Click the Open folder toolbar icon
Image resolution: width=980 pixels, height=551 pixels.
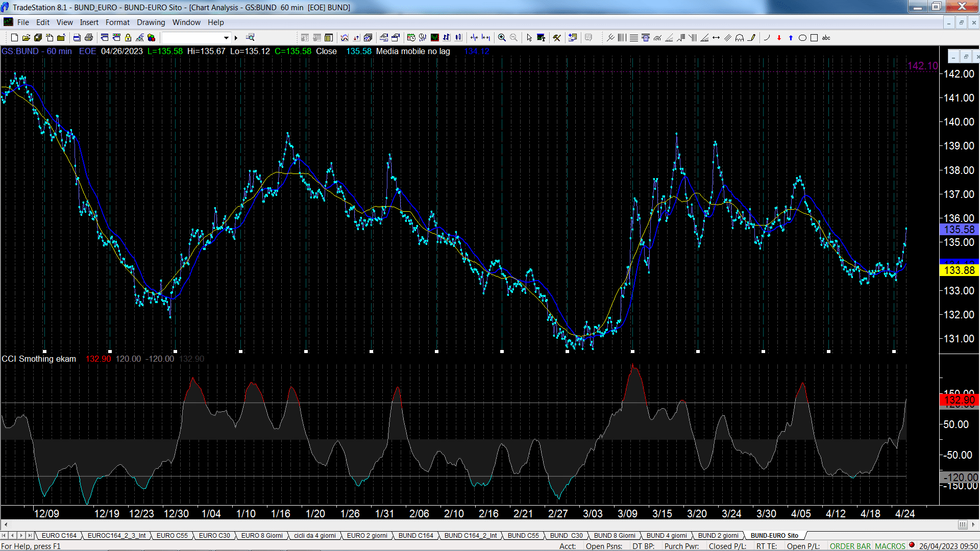click(x=26, y=38)
